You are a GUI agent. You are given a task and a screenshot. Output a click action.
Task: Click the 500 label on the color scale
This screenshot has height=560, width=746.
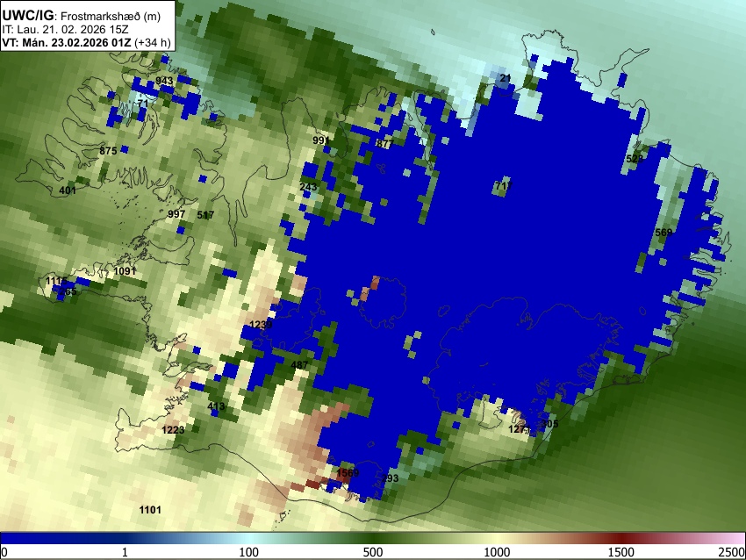[373, 552]
